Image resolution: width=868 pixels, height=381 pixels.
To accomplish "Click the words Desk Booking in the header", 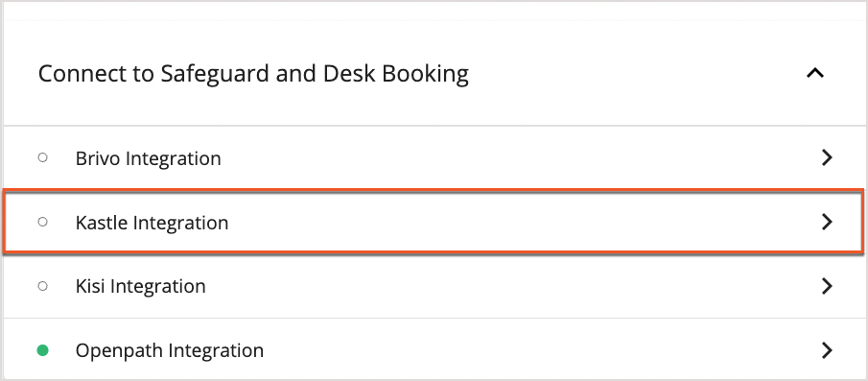I will (396, 75).
